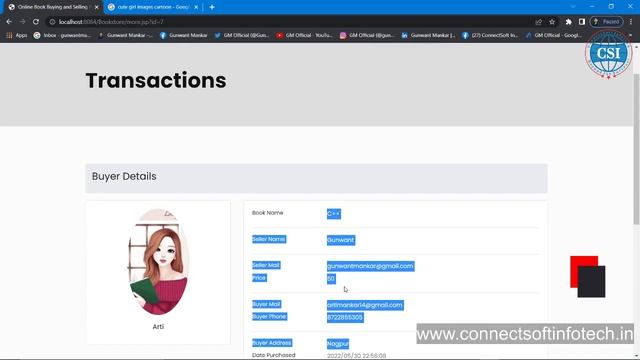Viewport: 640px width, 360px height.
Task: Click the Seller Name label
Action: point(269,239)
